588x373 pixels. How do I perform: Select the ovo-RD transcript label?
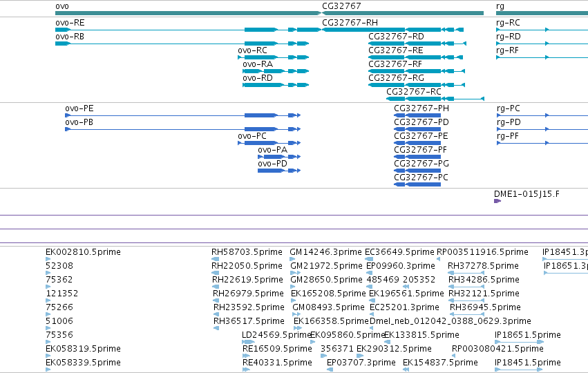pos(258,78)
